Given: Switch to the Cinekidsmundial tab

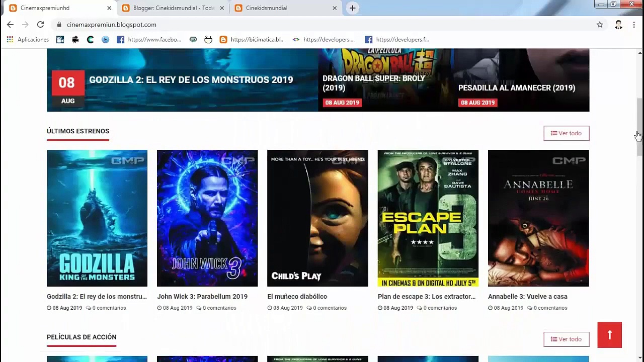Looking at the screenshot, I should [x=286, y=8].
